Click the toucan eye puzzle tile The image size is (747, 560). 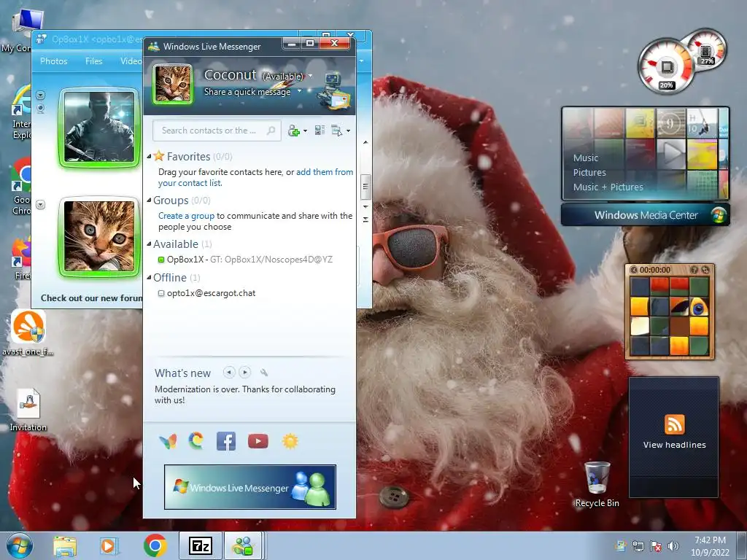click(698, 307)
